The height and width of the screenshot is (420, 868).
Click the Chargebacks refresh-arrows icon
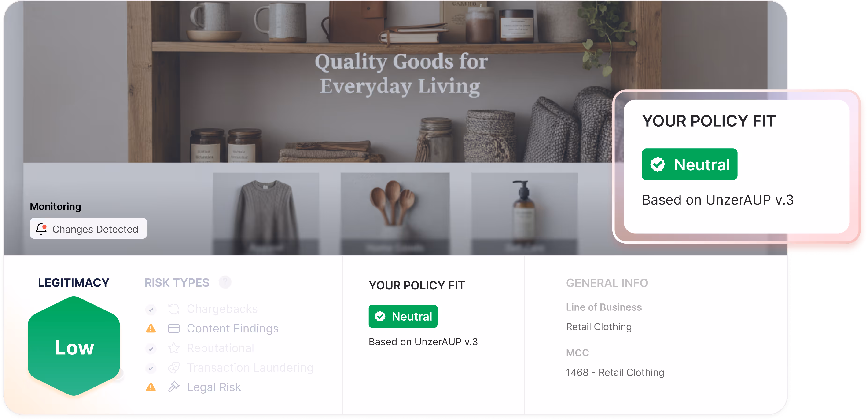click(x=173, y=309)
